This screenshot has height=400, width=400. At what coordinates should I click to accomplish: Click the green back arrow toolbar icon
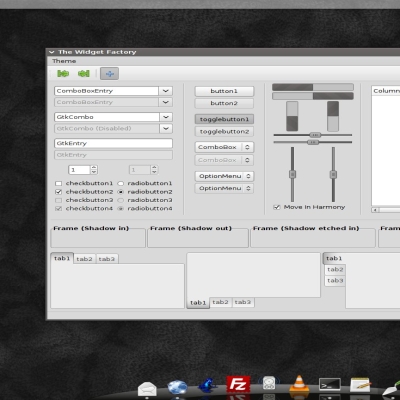[84, 74]
